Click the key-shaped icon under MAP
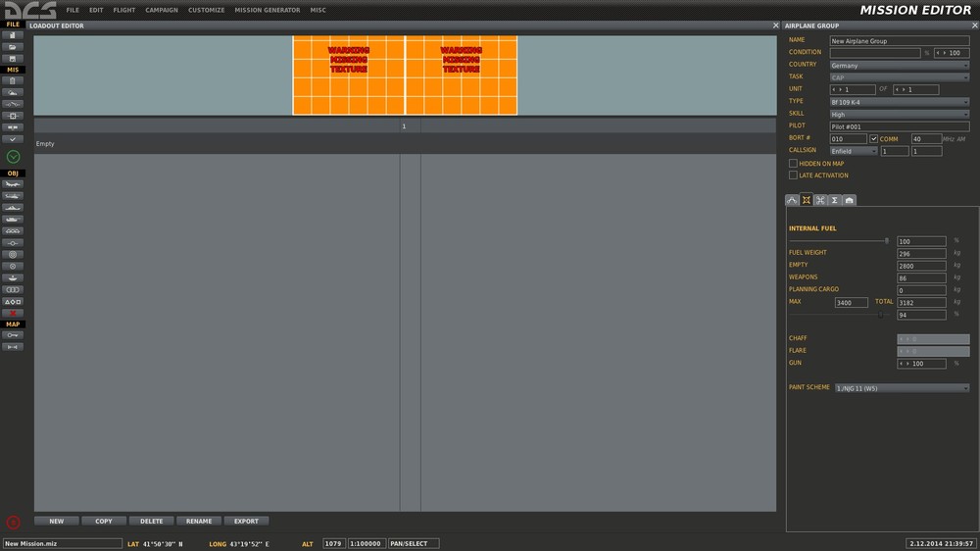Viewport: 980px width, 551px height. point(13,335)
